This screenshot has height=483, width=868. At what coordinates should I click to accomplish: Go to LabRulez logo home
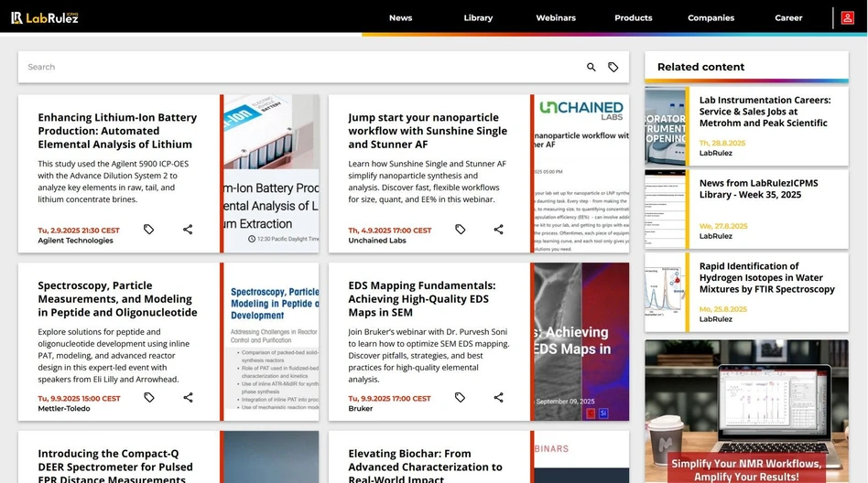(45, 17)
